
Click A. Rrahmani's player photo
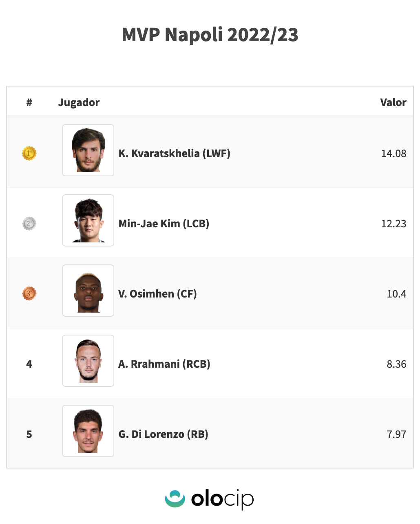88,361
